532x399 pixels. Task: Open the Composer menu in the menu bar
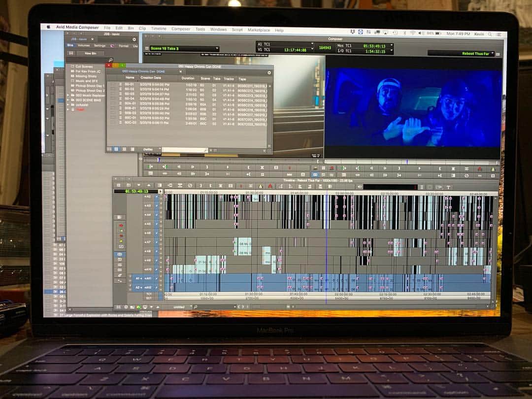181,29
